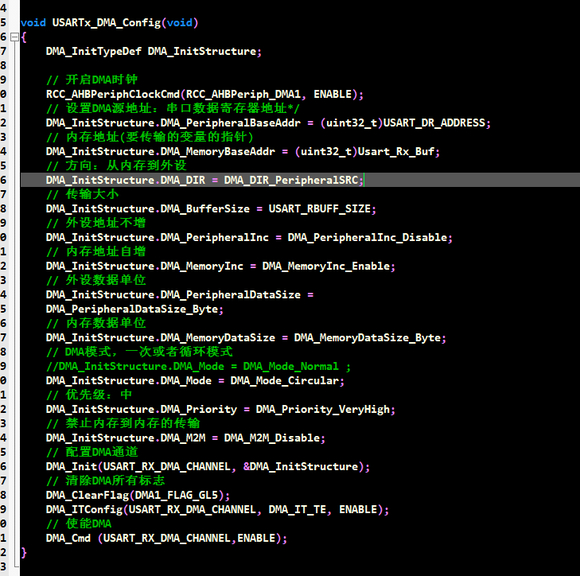Image resolution: width=580 pixels, height=576 pixels.
Task: Click the closing brace of the function
Action: point(24,552)
